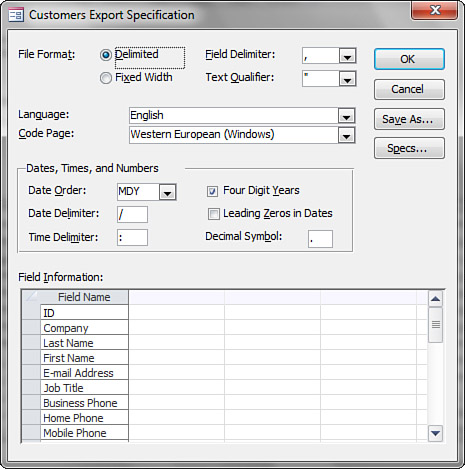Select the row header beside Job Title

coord(31,387)
